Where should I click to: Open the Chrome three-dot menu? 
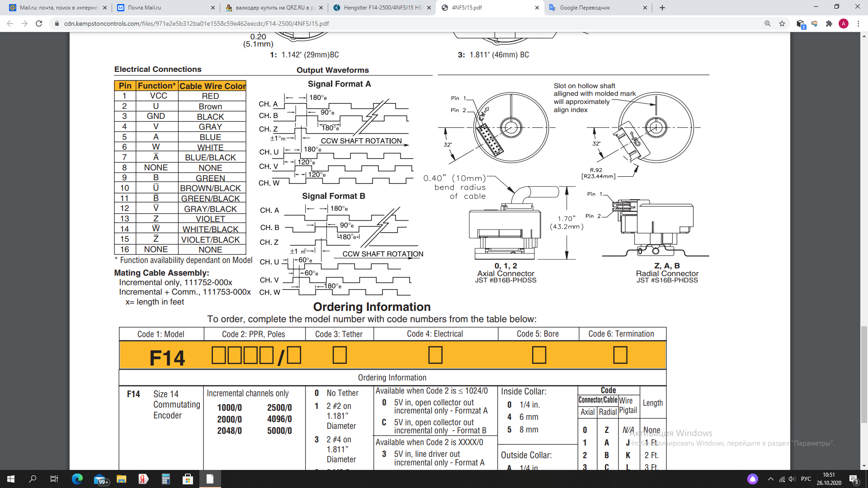point(858,23)
